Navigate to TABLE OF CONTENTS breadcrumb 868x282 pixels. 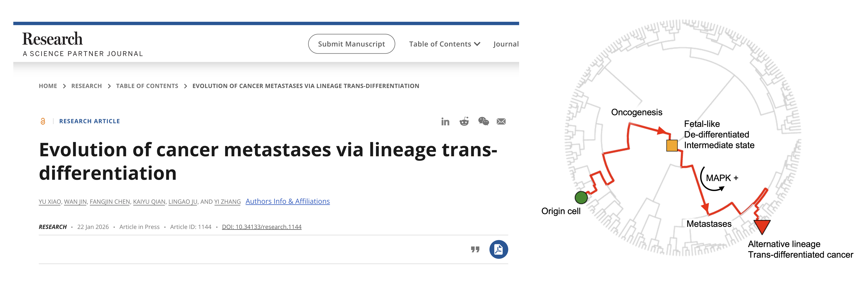click(147, 86)
